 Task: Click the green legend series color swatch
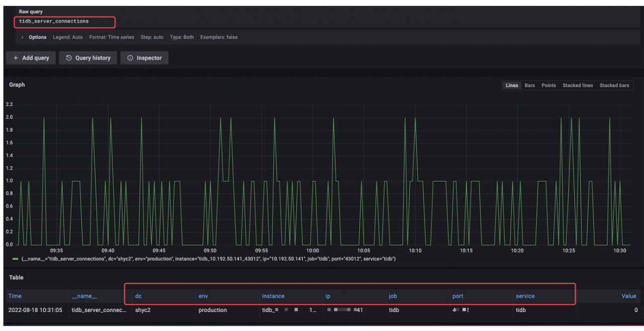15,259
